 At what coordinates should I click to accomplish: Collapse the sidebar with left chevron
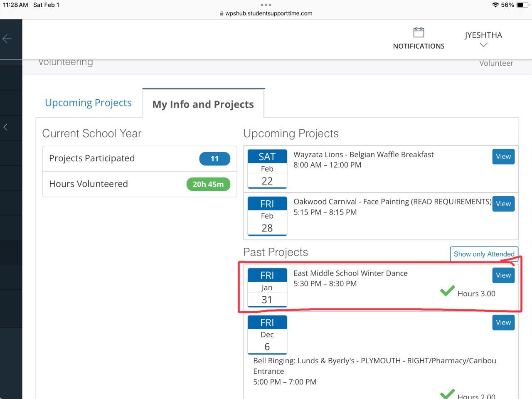pos(5,127)
